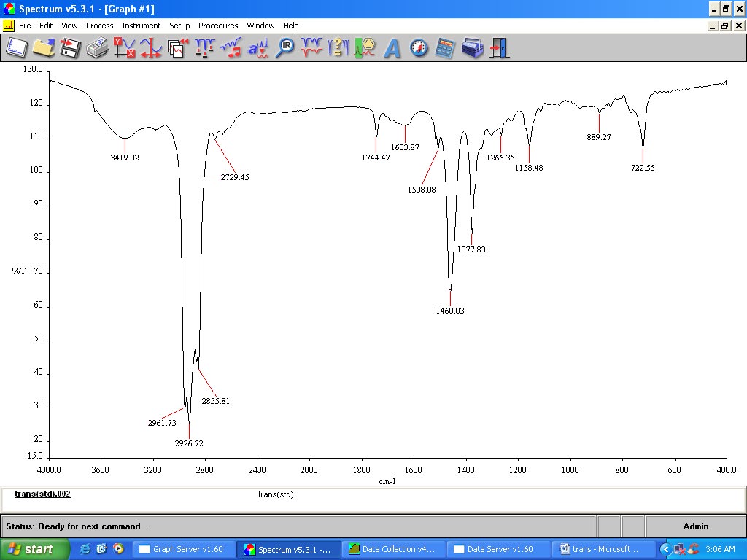
Task: Launch Windows Media Player quick launch icon
Action: coord(118,549)
